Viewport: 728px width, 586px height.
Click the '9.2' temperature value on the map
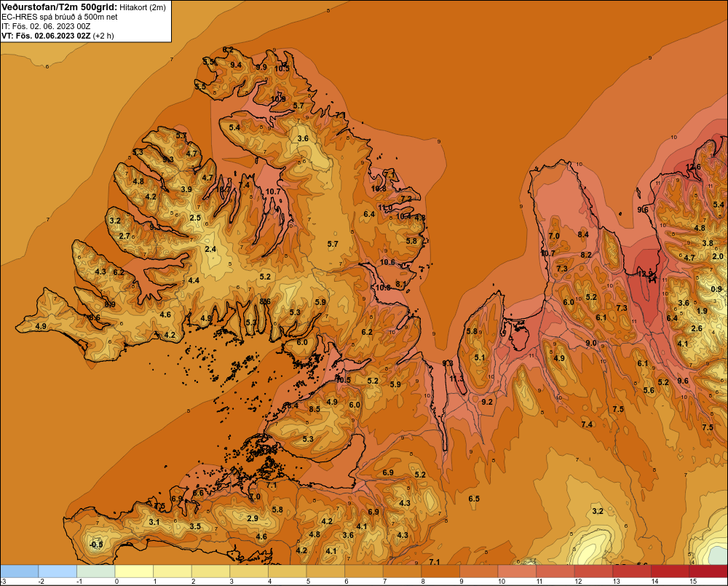pos(486,402)
